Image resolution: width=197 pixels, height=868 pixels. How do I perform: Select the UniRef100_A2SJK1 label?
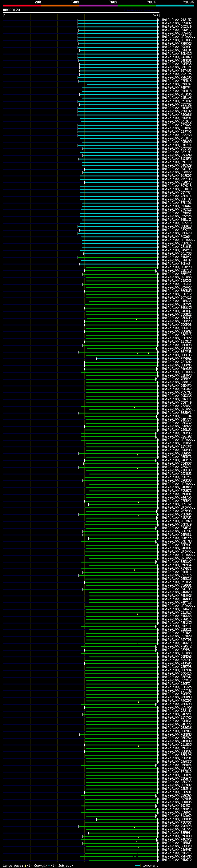click(x=177, y=284)
